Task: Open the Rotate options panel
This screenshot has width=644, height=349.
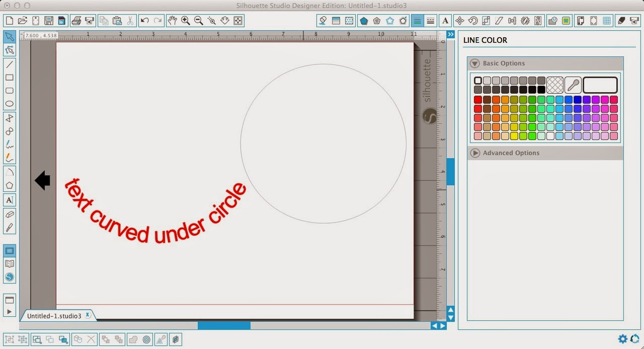Action: (x=473, y=21)
